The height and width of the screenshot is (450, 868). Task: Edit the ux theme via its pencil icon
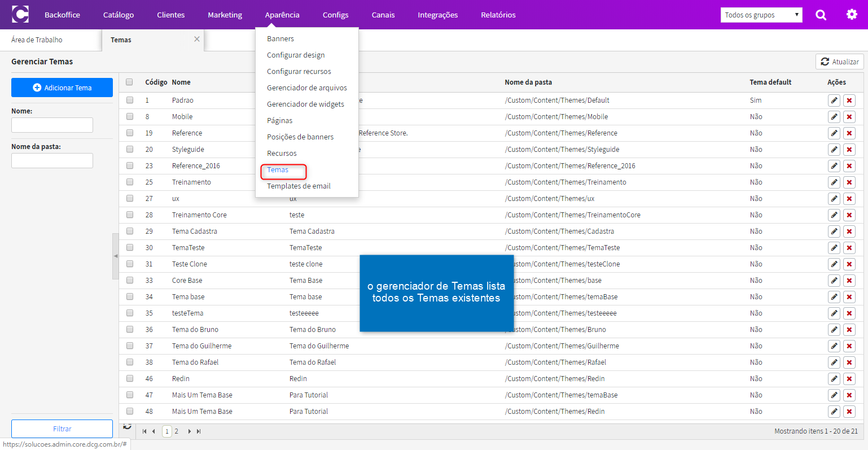tap(834, 199)
